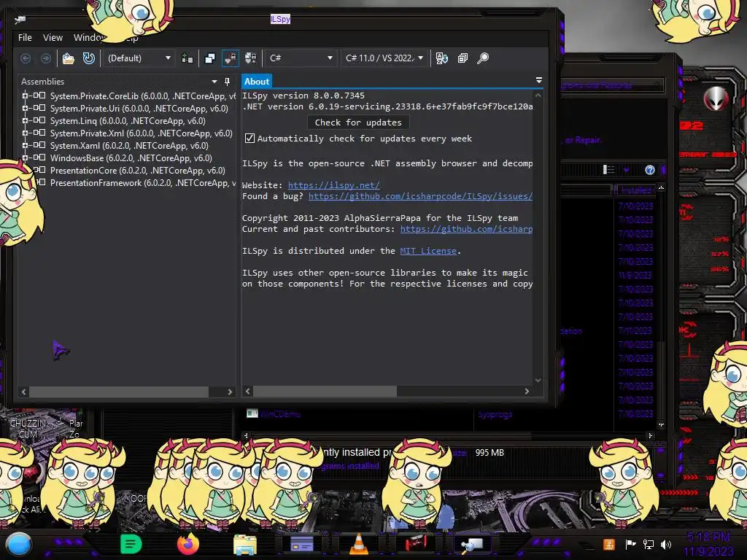Expand the System.Private.Xml node
The image size is (747, 560).
coord(25,133)
